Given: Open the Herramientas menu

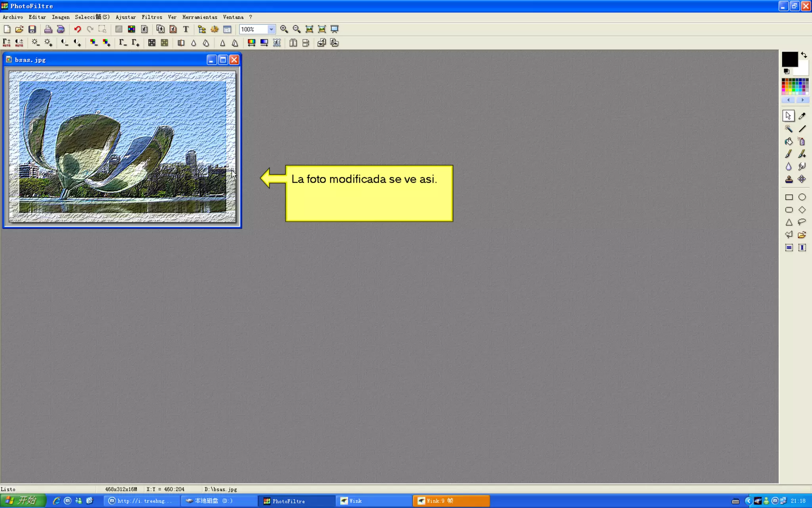Looking at the screenshot, I should tap(200, 17).
